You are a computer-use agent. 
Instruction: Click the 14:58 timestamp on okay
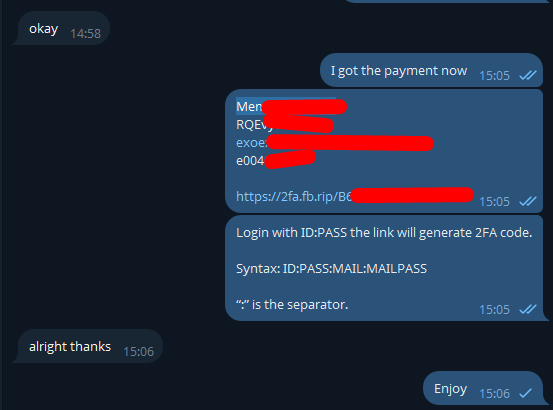pyautogui.click(x=85, y=34)
